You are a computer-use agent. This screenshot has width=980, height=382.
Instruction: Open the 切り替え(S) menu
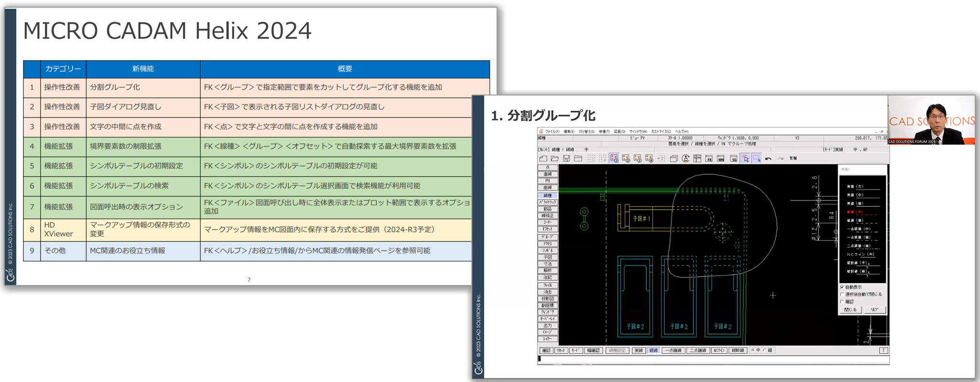click(x=587, y=132)
